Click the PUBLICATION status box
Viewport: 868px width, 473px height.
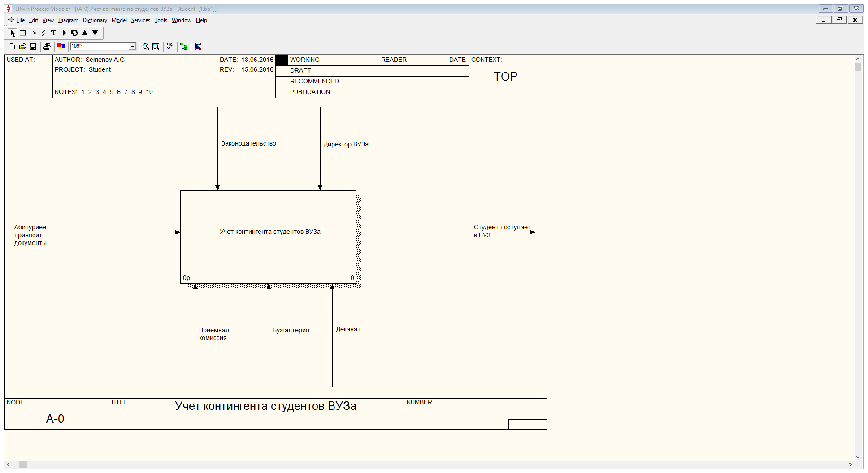click(282, 92)
